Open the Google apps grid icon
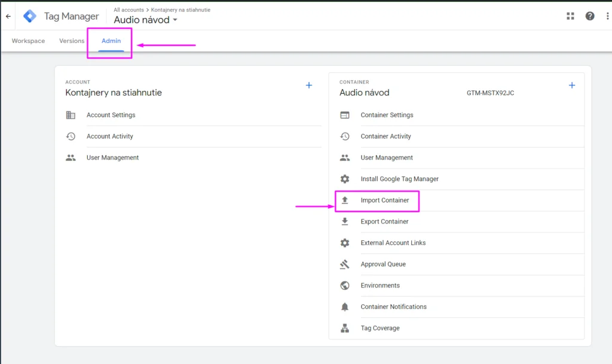This screenshot has height=364, width=612. (570, 16)
